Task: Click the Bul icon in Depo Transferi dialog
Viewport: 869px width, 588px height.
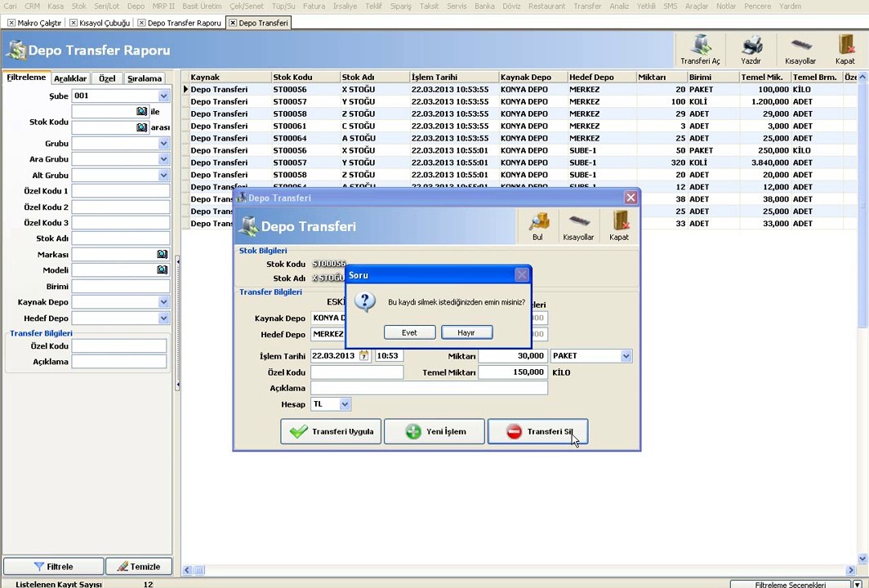Action: point(537,226)
